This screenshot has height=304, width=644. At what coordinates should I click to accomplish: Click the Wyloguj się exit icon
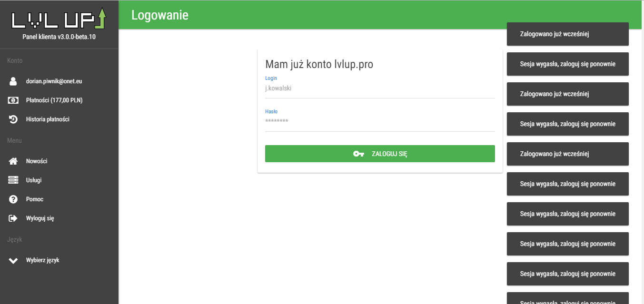tap(13, 218)
